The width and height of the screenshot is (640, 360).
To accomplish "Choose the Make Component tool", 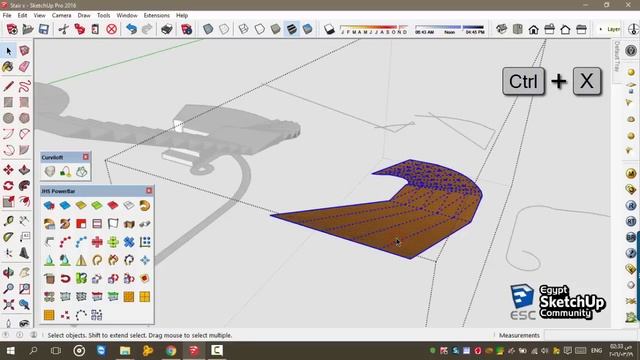I will [x=24, y=51].
